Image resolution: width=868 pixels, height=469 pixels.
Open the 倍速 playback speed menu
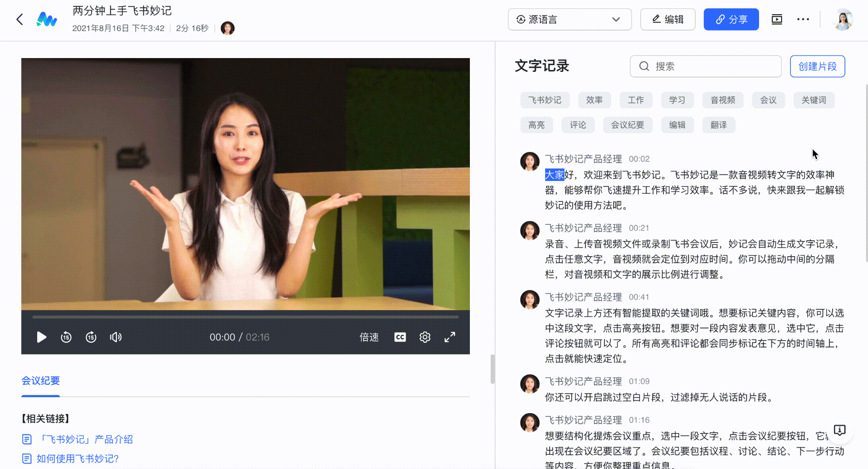point(369,337)
